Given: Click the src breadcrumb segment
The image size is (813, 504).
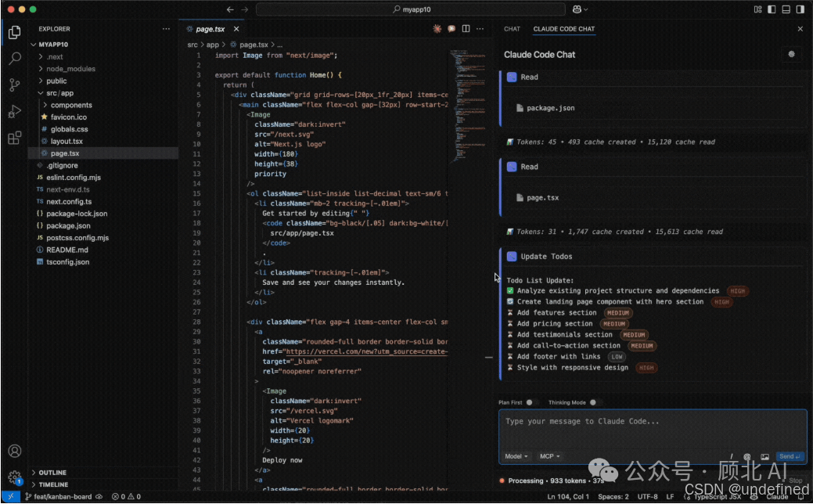Looking at the screenshot, I should click(x=192, y=45).
